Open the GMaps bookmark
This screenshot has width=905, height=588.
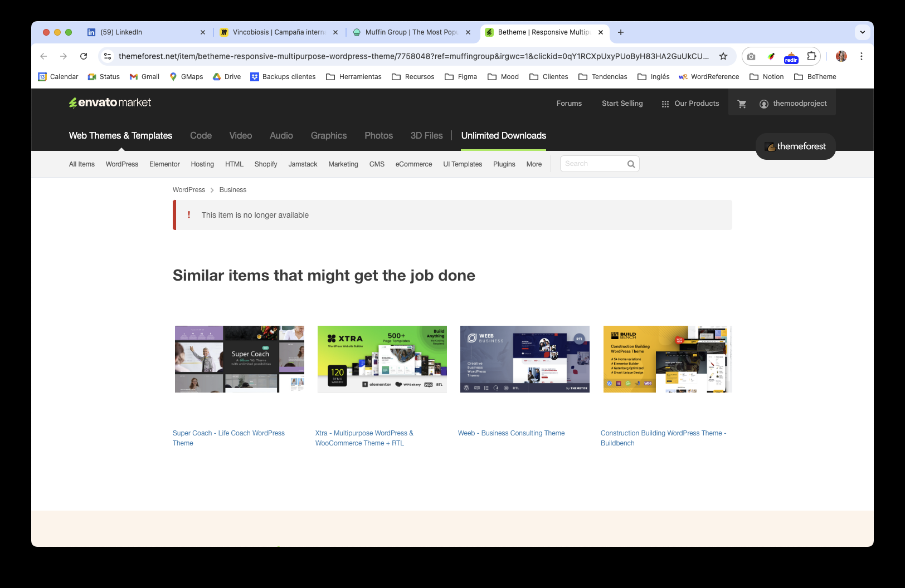[186, 77]
